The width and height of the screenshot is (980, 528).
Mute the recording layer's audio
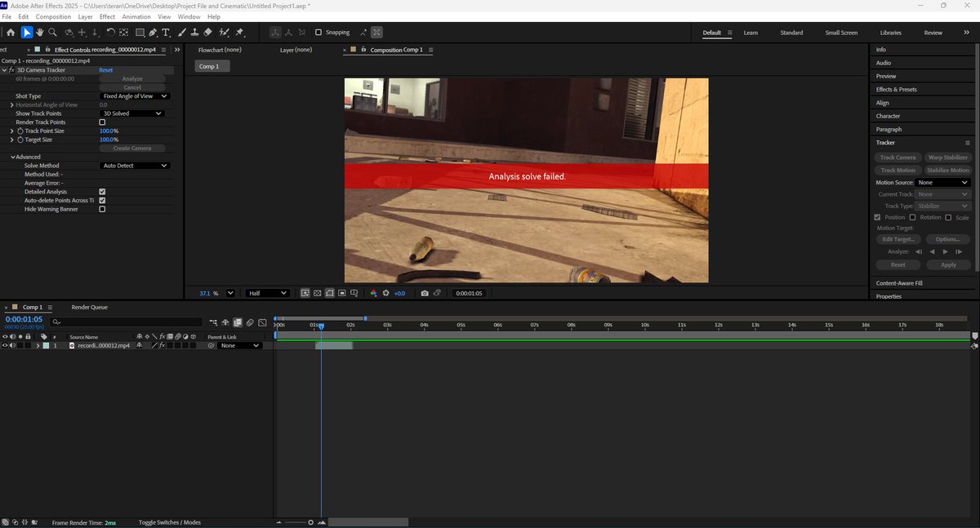pyautogui.click(x=12, y=345)
